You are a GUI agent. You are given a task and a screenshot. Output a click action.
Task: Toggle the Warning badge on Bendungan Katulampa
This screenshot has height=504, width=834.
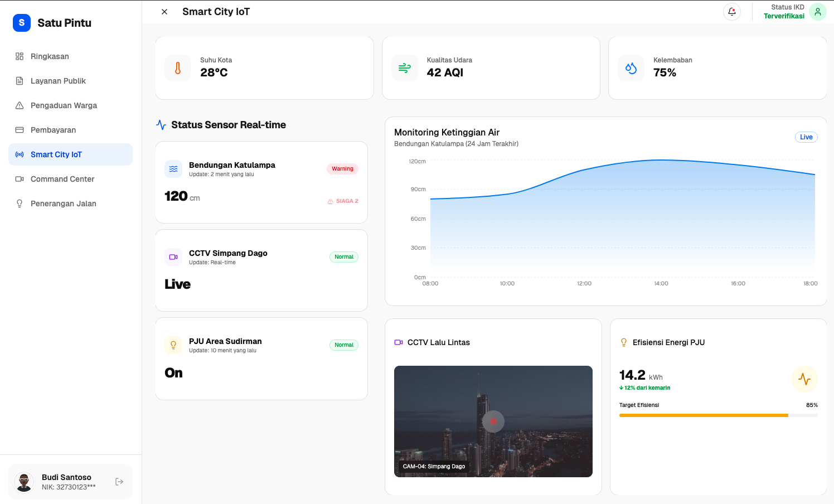click(342, 168)
